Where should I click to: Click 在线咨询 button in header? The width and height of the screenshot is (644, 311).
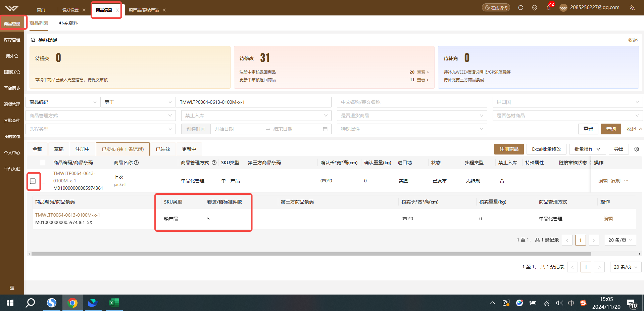496,8
